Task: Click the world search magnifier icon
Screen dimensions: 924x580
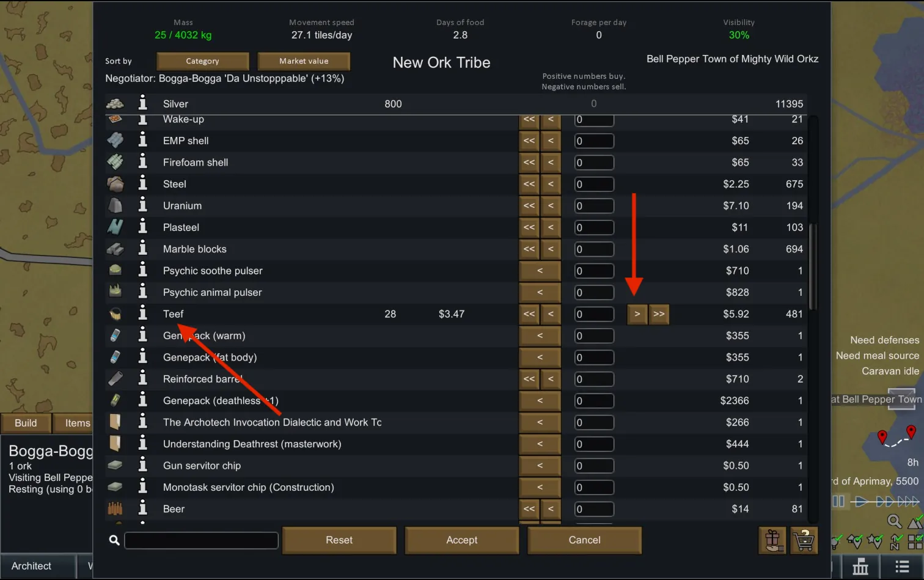Action: (894, 521)
